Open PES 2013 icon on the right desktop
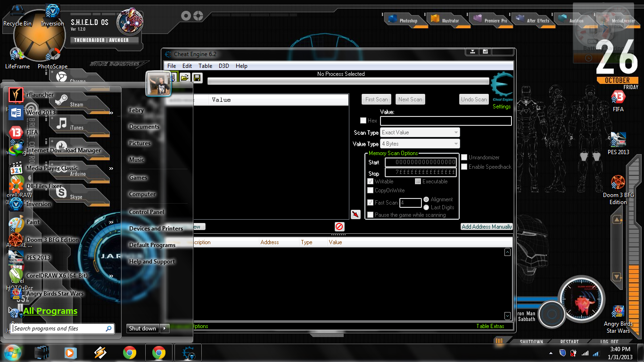The width and height of the screenshot is (644, 362). (618, 144)
